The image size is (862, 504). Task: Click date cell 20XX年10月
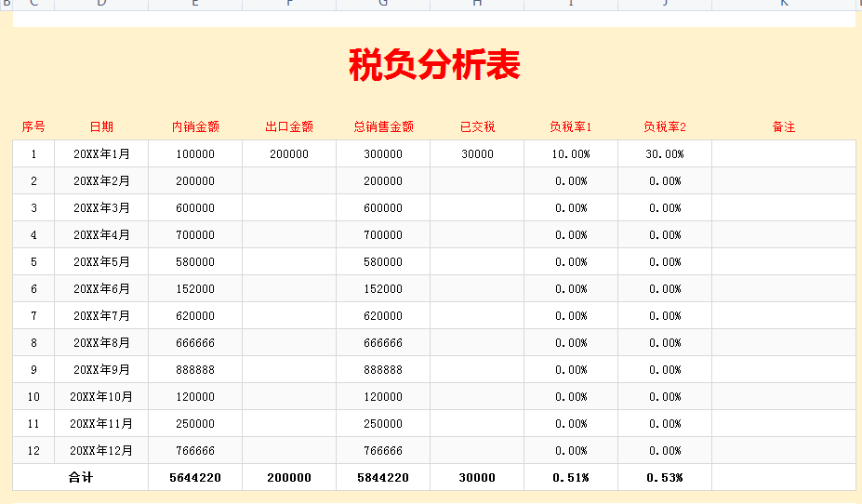pyautogui.click(x=101, y=396)
